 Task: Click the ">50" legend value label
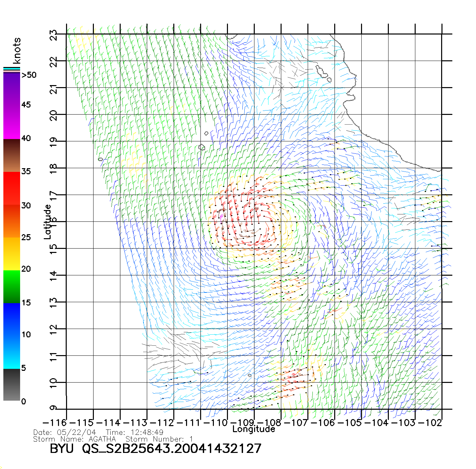[x=29, y=75]
